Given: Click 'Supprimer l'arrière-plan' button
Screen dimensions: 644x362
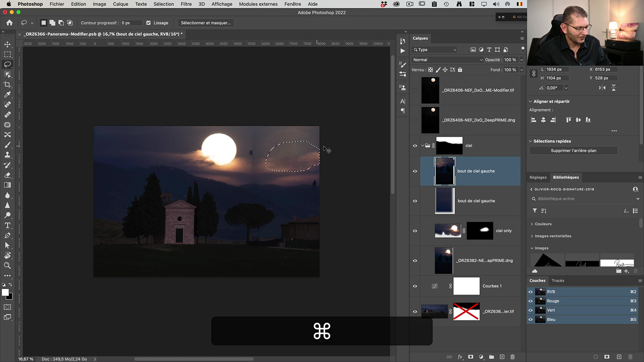Looking at the screenshot, I should tap(573, 151).
